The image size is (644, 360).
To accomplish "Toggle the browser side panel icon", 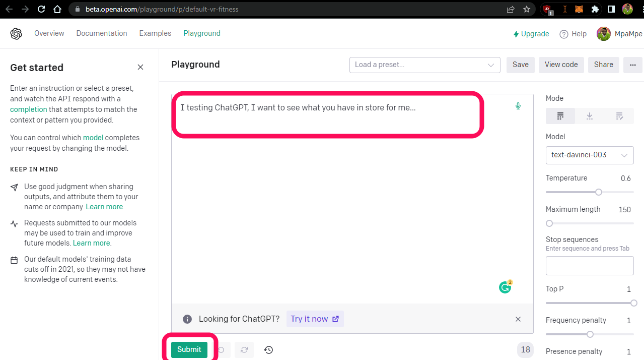I will [x=611, y=9].
